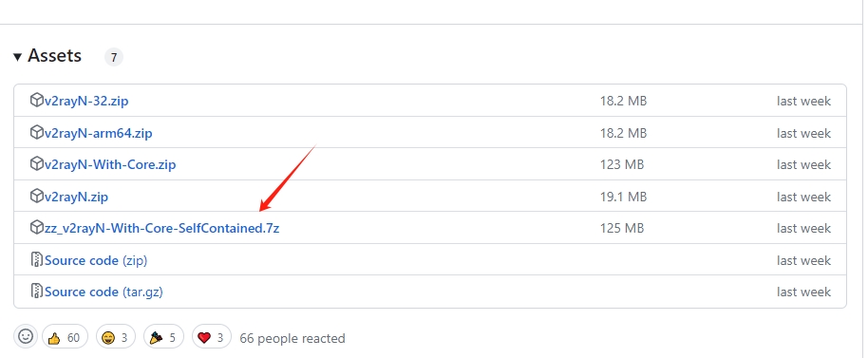Click the package icon beside v2rayN.zip
The image size is (868, 358).
[x=36, y=196]
